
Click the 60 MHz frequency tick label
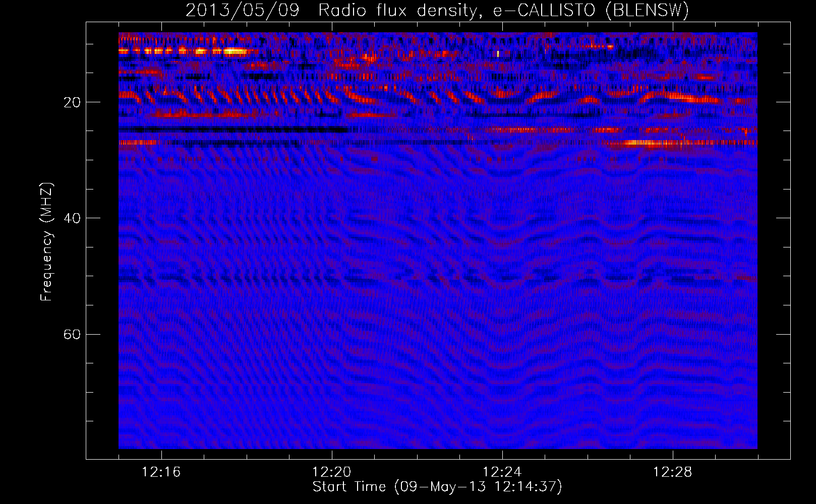pos(72,334)
